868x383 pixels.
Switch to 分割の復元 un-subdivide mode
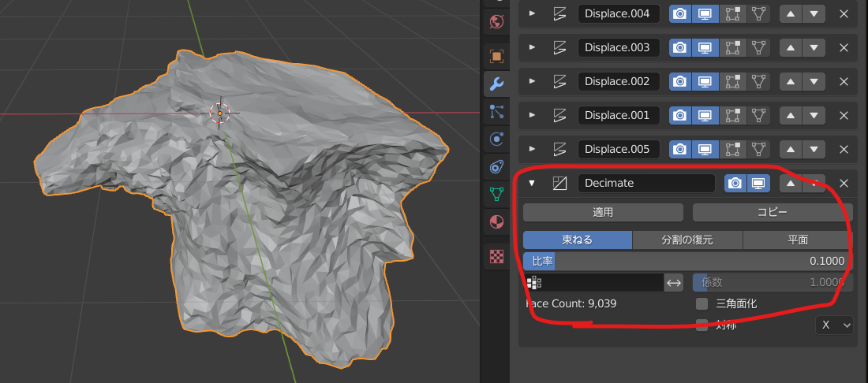[687, 240]
